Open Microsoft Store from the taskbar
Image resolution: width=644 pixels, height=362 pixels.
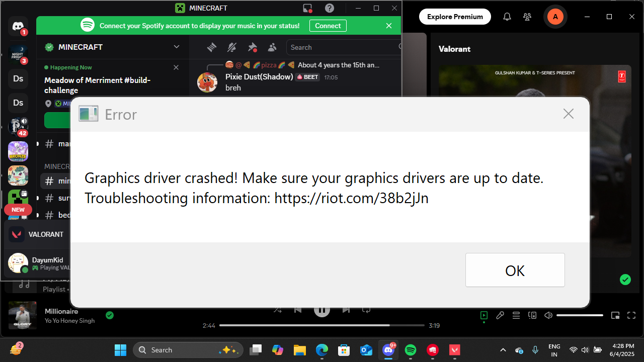(x=344, y=350)
